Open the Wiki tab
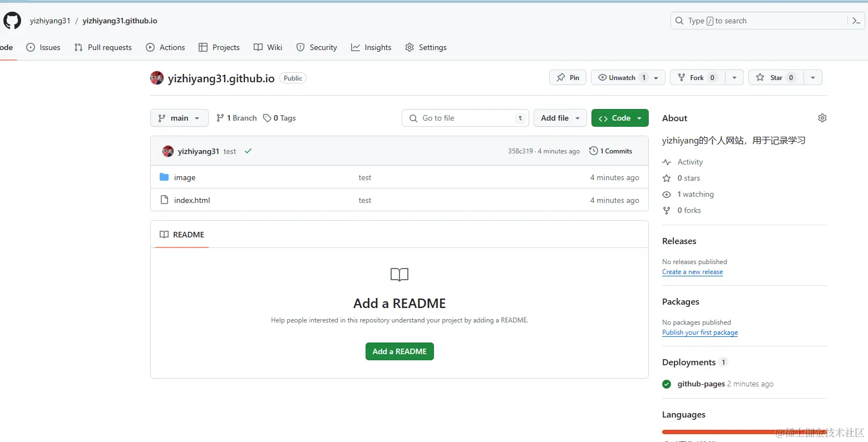 point(268,47)
